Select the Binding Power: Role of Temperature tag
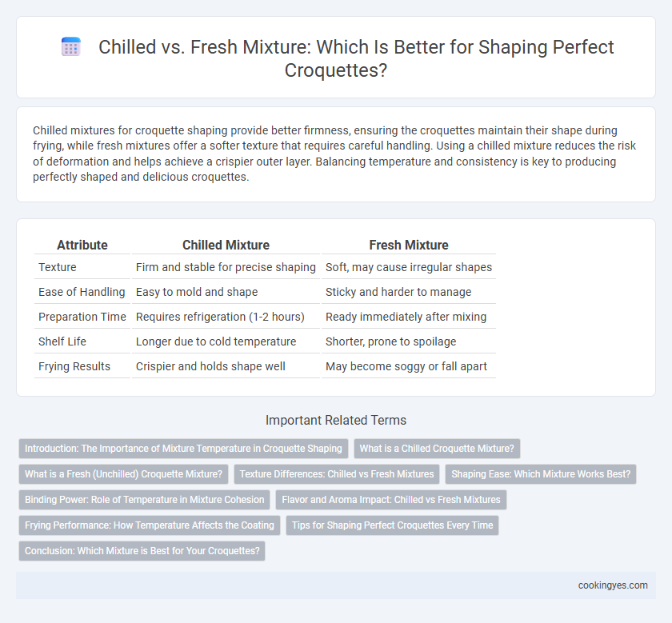The image size is (672, 623). click(x=145, y=500)
